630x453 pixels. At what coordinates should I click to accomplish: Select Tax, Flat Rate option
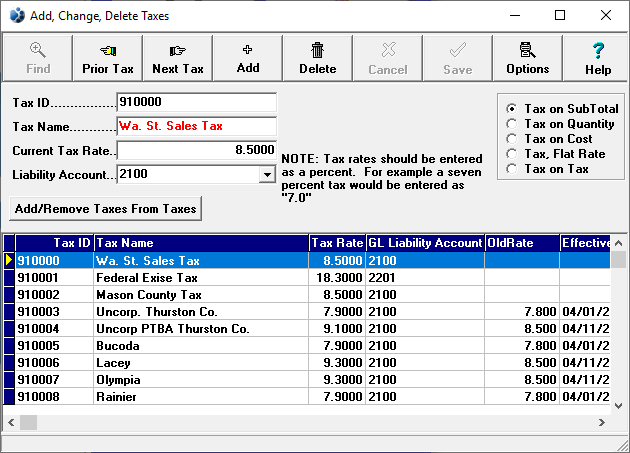513,154
